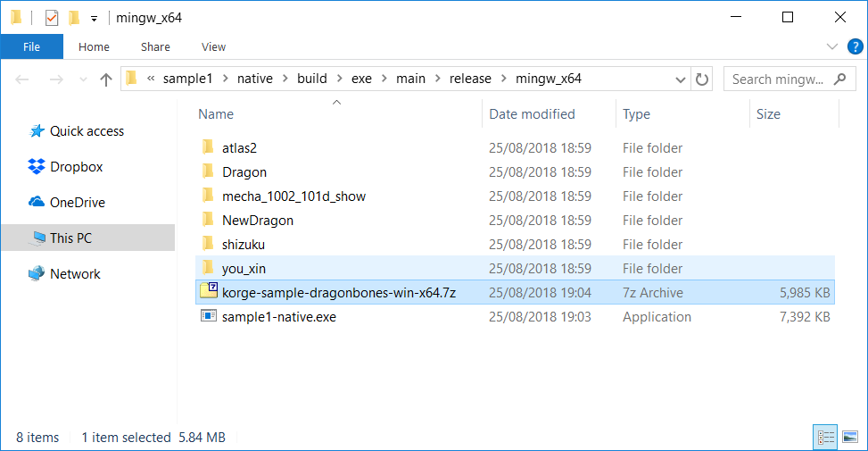The width and height of the screenshot is (868, 451).
Task: Click the 7z archive file icon
Action: [x=209, y=293]
